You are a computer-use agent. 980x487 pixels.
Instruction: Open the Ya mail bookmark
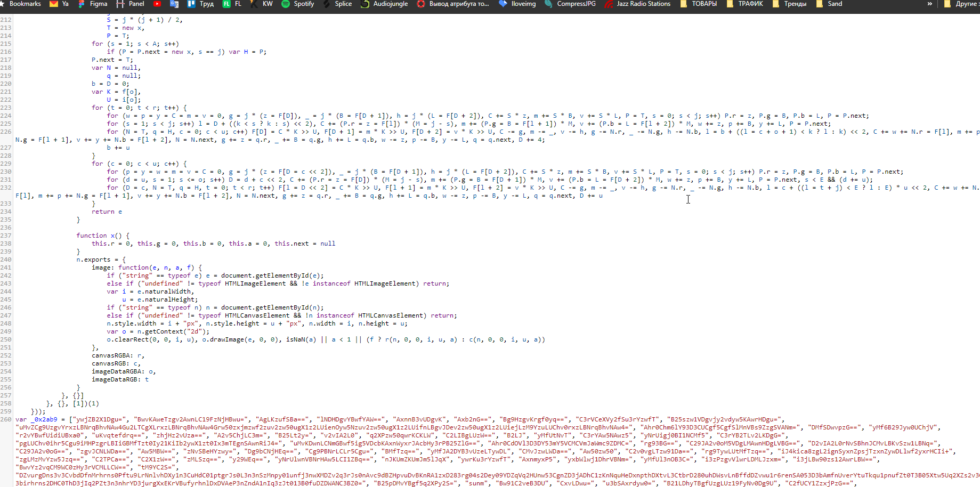(x=59, y=4)
